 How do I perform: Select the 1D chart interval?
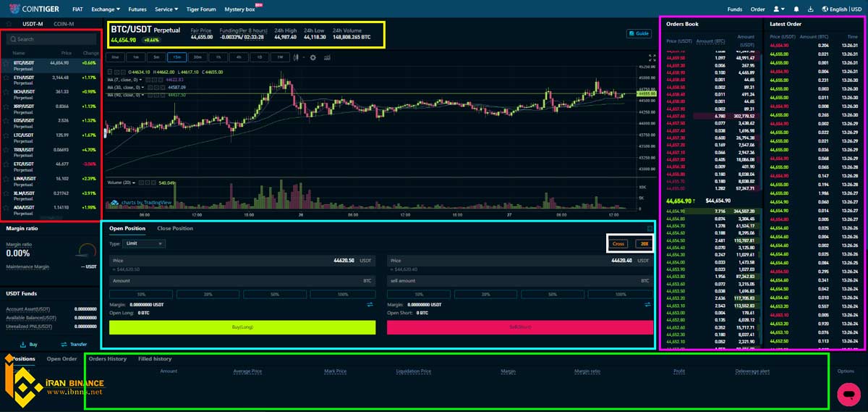click(260, 57)
